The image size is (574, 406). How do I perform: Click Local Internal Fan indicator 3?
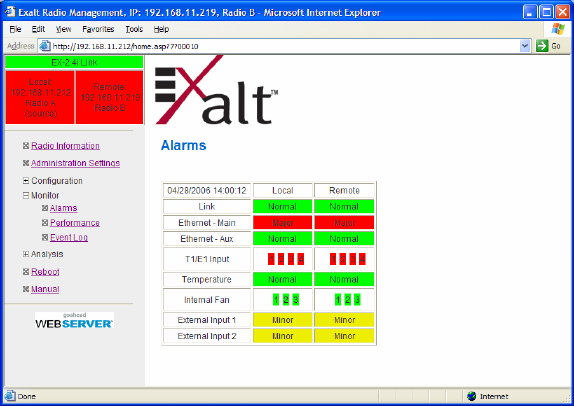tap(296, 300)
